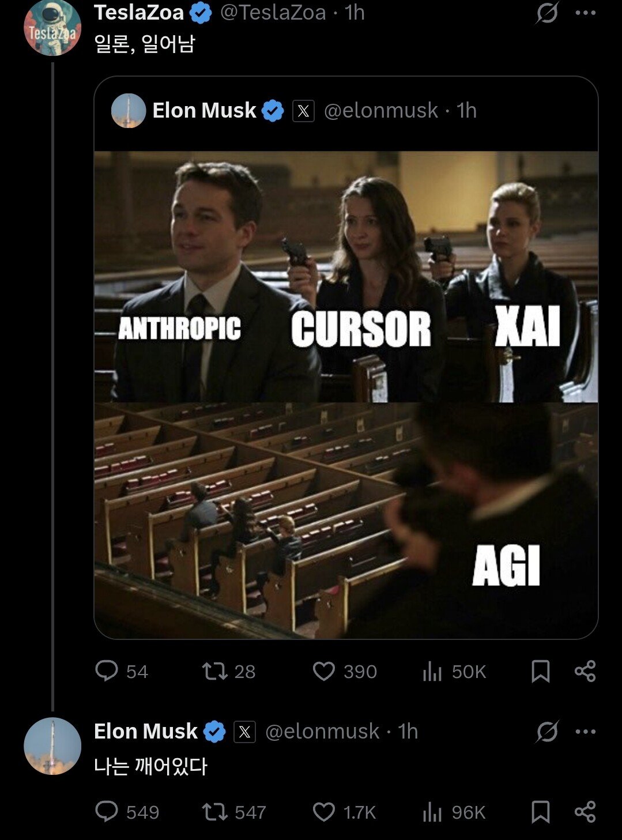Like TeslaZoa's post with 390 likes
Image resolution: width=622 pixels, height=840 pixels.
(323, 671)
